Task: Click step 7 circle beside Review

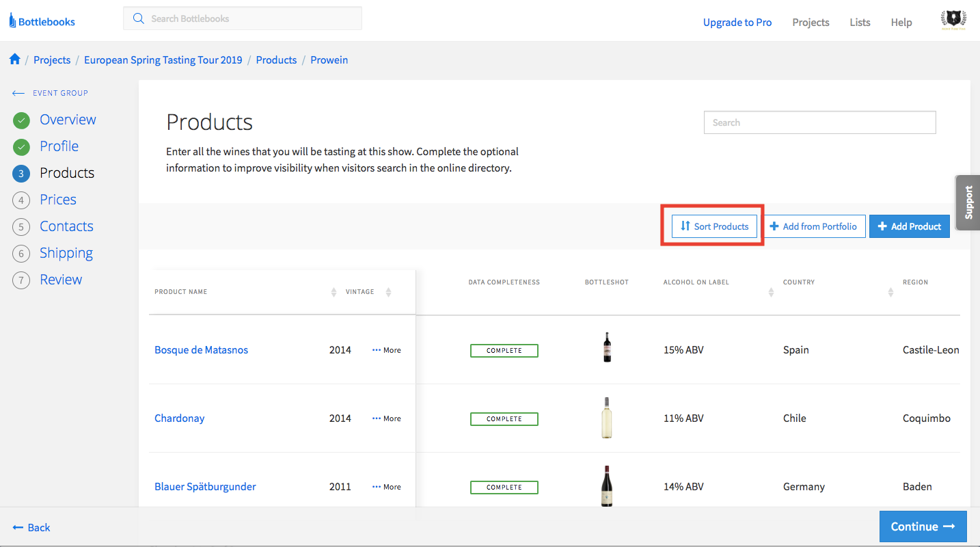Action: coord(21,280)
